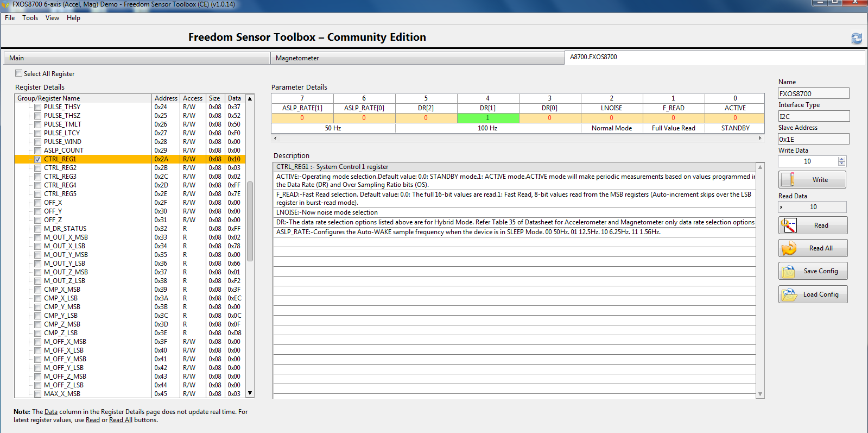Click the register list scrollbar thumb
868x433 pixels.
coord(250,221)
